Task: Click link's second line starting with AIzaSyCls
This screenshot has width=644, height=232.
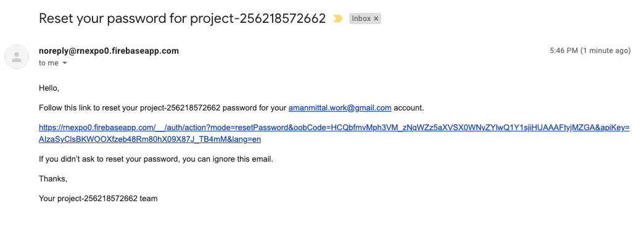Action: tap(150, 139)
